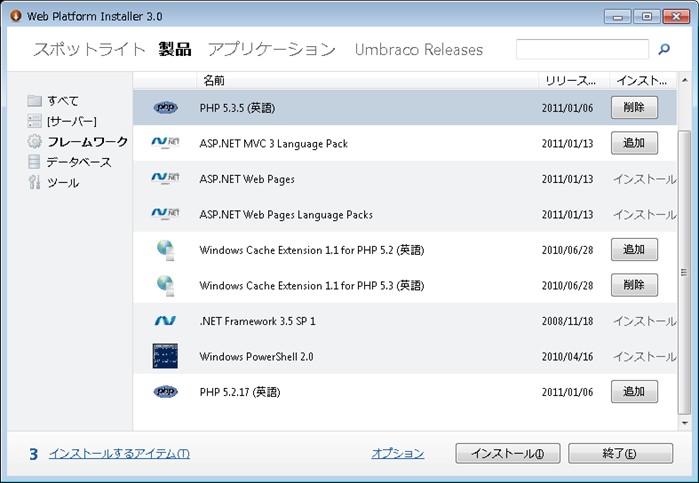Select the データベース category in sidebar

pyautogui.click(x=78, y=162)
